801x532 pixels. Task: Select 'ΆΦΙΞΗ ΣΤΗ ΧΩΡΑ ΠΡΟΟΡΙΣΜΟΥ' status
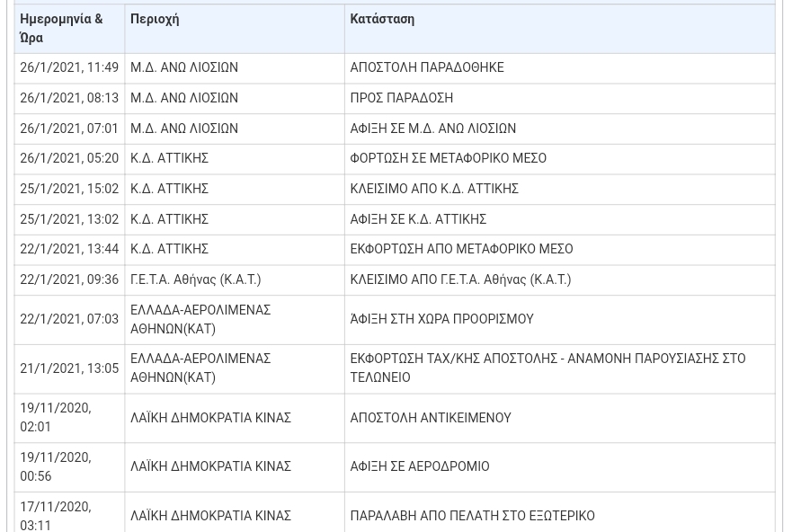click(x=441, y=319)
